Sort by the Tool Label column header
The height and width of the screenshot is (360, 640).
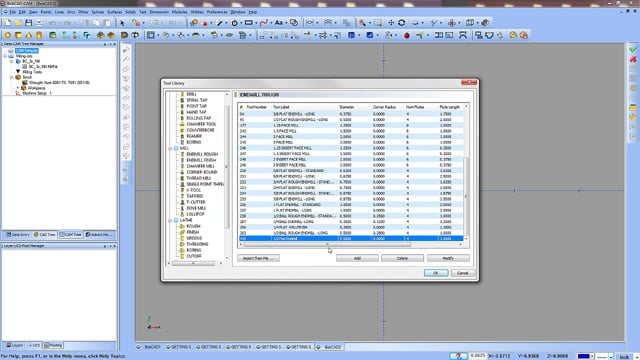click(x=281, y=107)
